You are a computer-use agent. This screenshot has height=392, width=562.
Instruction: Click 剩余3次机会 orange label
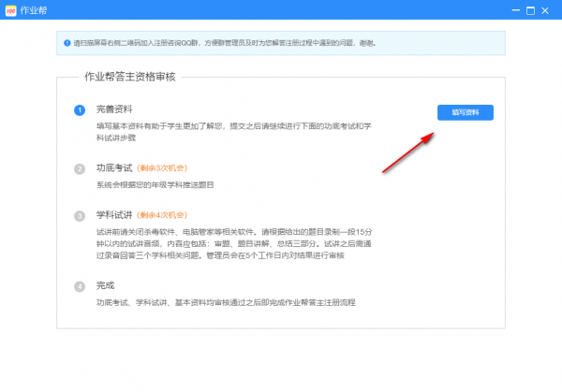click(162, 168)
